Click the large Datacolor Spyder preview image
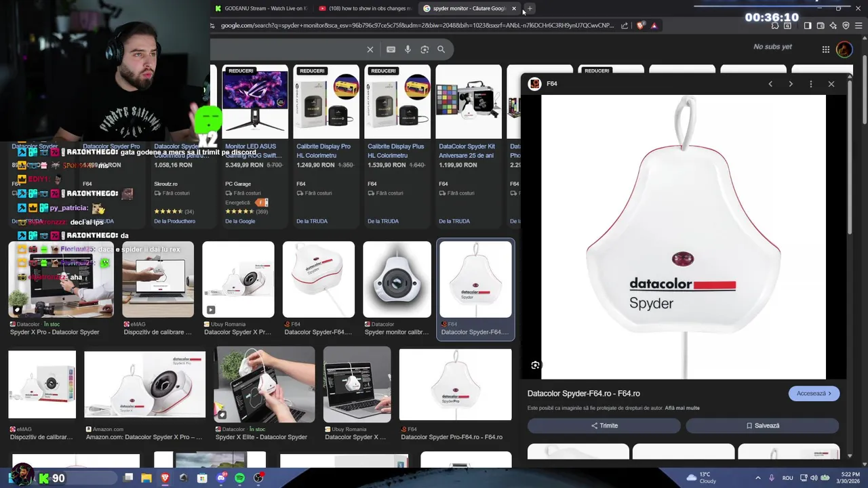This screenshot has height=488, width=868. point(684,237)
